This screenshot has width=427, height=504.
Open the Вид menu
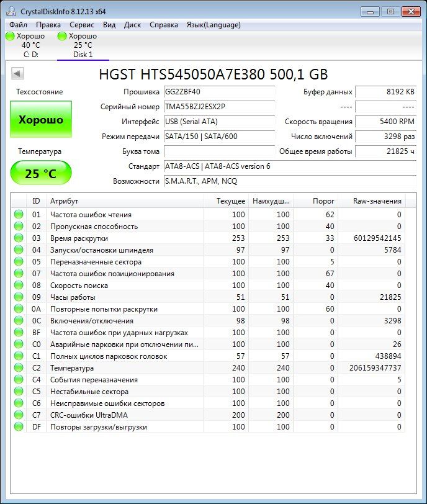click(x=109, y=25)
